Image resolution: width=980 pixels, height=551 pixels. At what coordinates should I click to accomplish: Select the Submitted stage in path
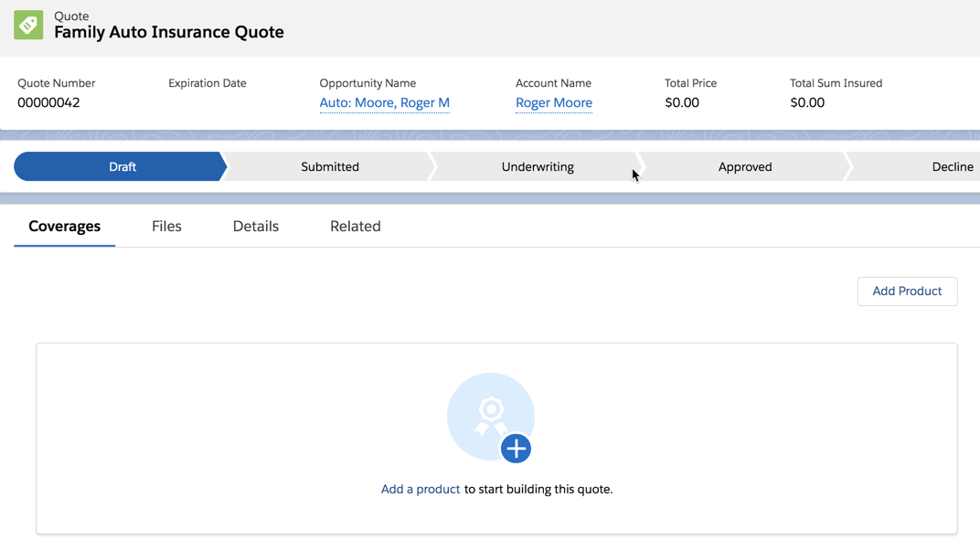[329, 167]
